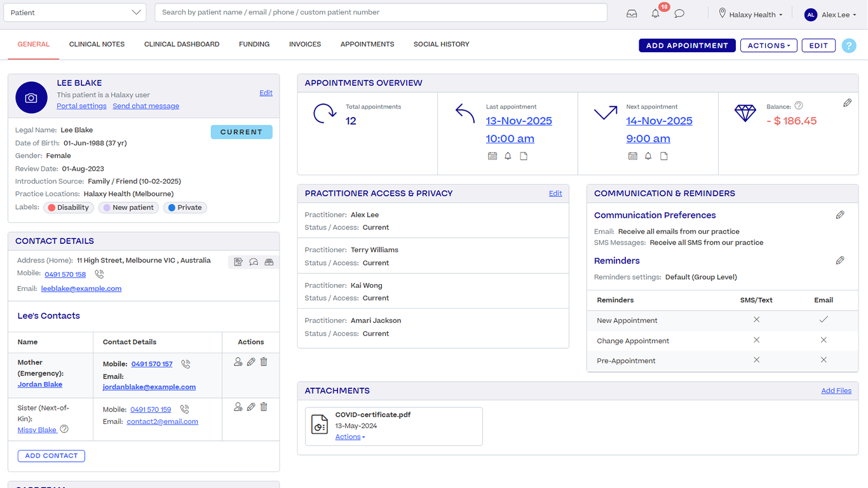Open next appointment date 14-Nov-2025

coord(660,121)
